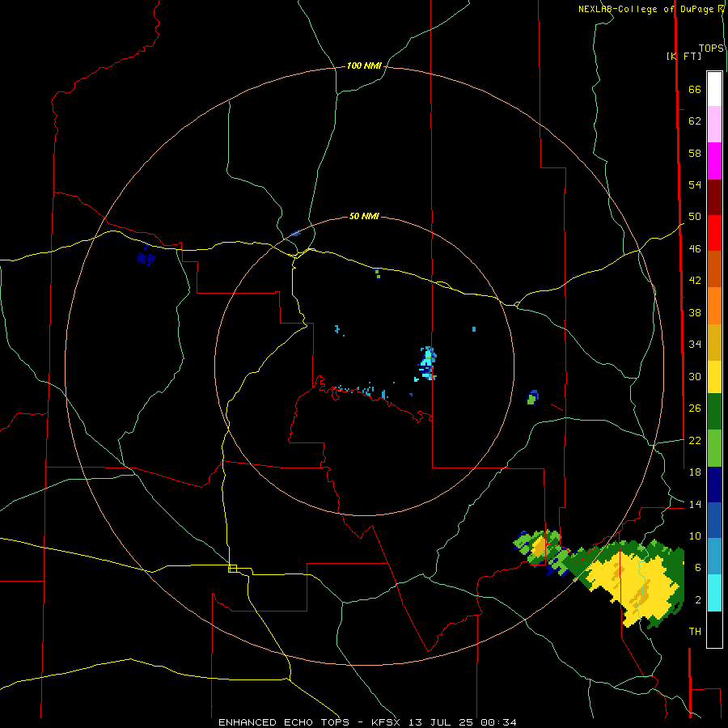Click the 22 legend value
The height and width of the screenshot is (728, 728).
click(695, 440)
